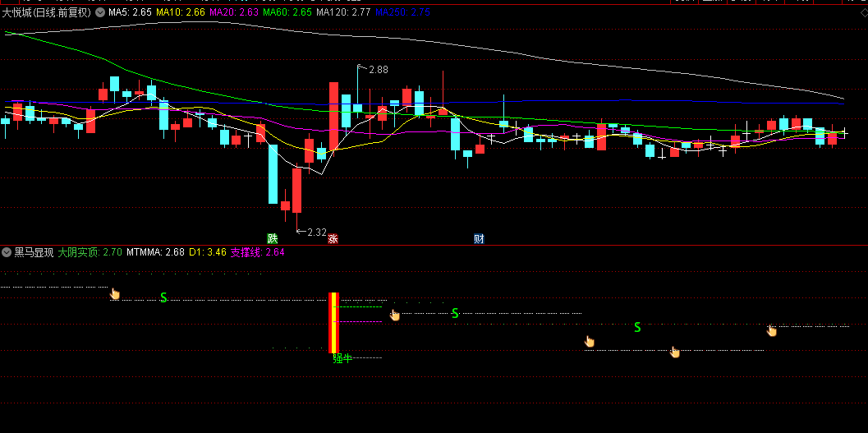Open the dropdown arrow beside 大悦城(日线.前复权)
Screen dimensions: 868x433
click(x=100, y=12)
